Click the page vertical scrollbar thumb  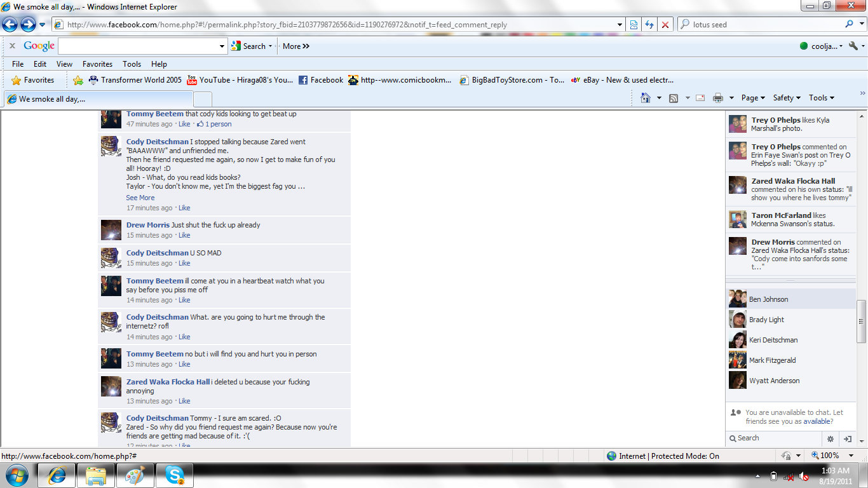pyautogui.click(x=862, y=322)
